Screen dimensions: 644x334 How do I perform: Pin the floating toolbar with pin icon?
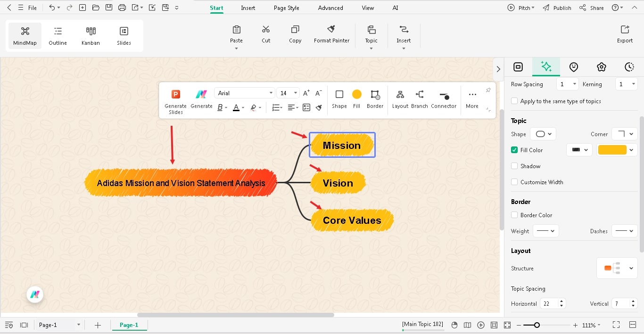tap(488, 90)
